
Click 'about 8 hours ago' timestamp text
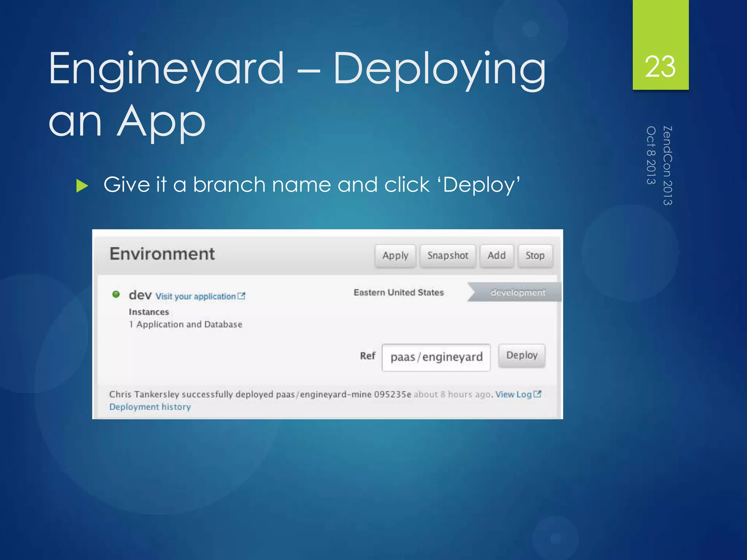click(452, 394)
